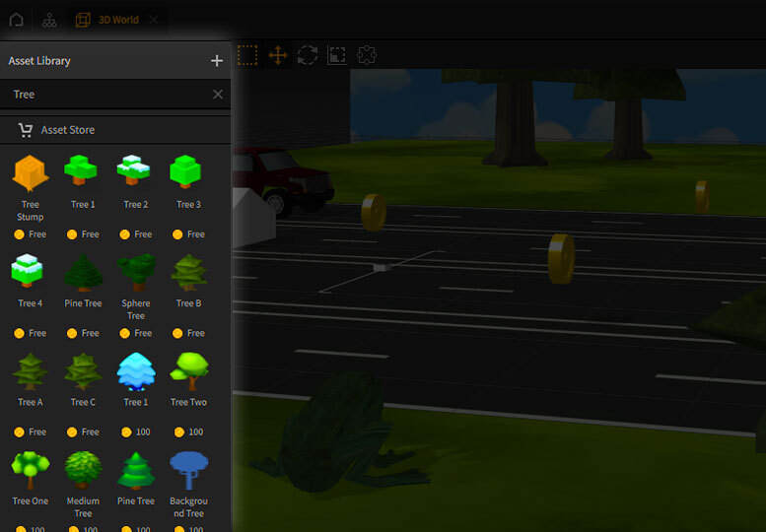Select the Move tool
Image resolution: width=766 pixels, height=532 pixels.
coord(278,56)
